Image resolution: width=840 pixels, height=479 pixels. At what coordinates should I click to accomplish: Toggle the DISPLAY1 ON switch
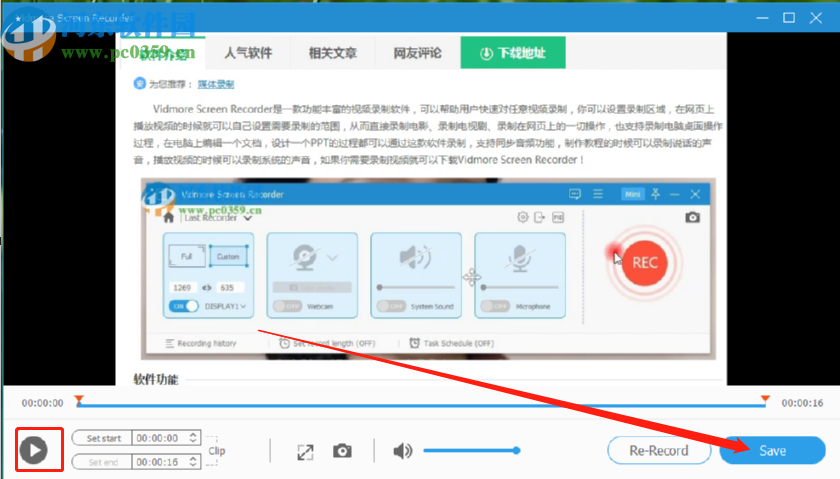[184, 306]
